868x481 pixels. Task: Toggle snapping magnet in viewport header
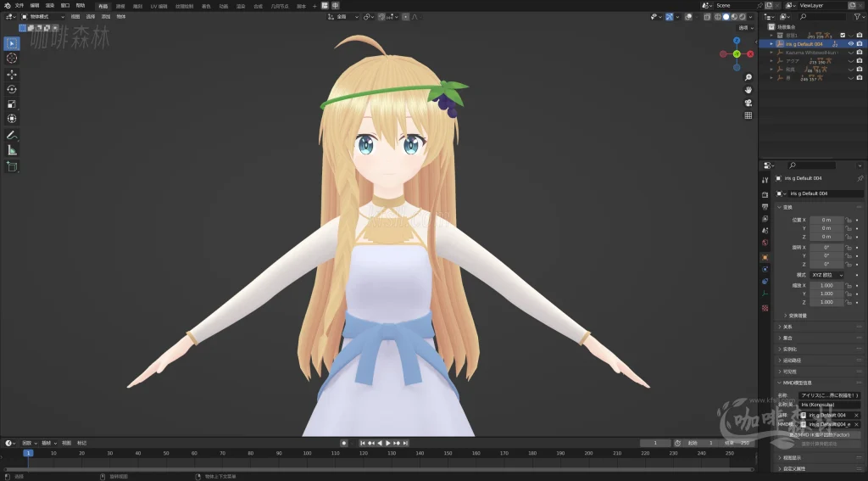(381, 17)
